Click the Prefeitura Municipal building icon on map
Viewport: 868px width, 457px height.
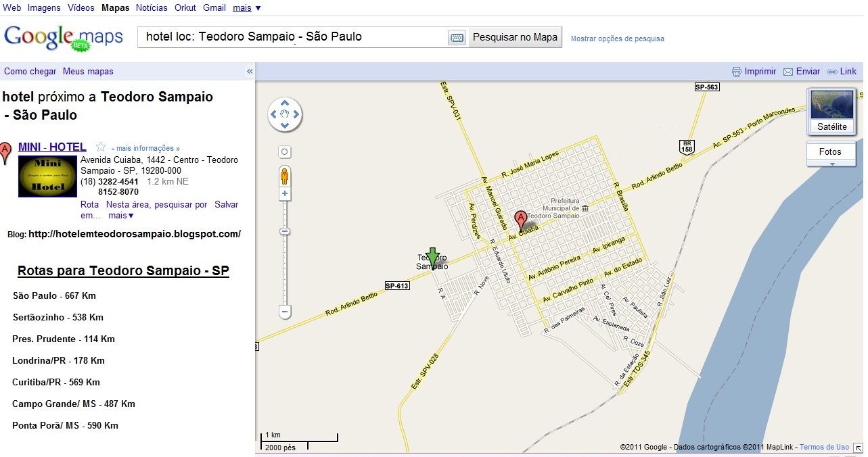[585, 208]
